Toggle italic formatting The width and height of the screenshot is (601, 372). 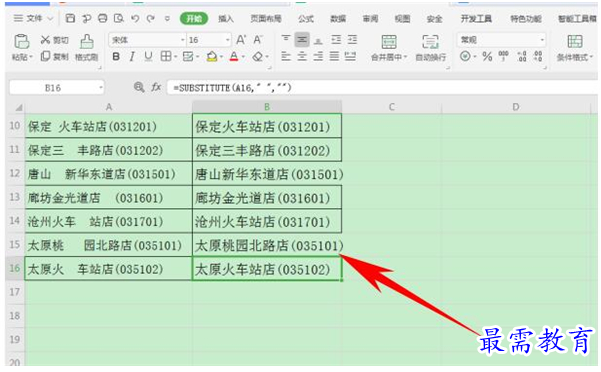pyautogui.click(x=132, y=57)
